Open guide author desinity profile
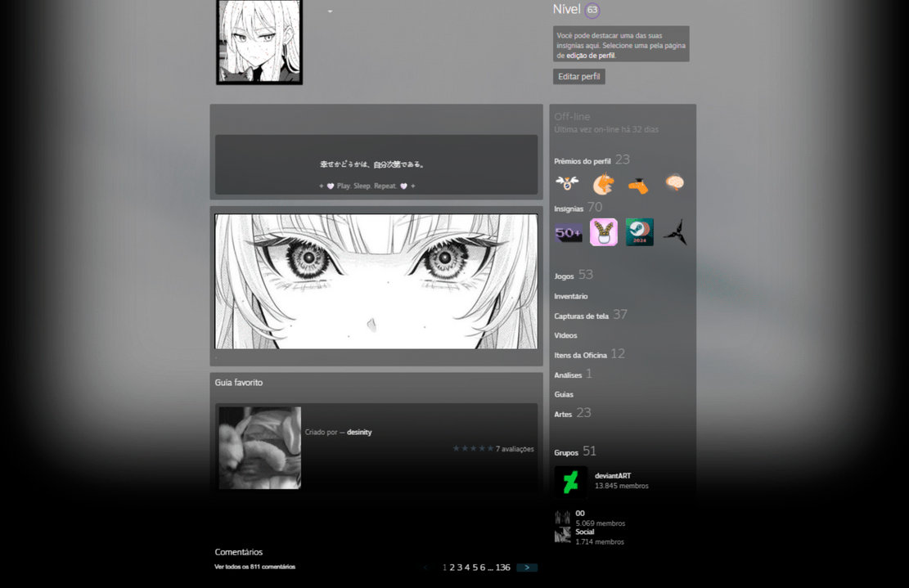Screen dimensions: 909x588 [x=359, y=432]
